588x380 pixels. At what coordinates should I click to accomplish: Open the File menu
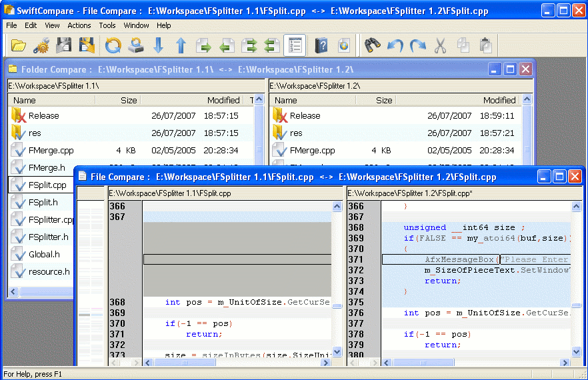click(11, 25)
